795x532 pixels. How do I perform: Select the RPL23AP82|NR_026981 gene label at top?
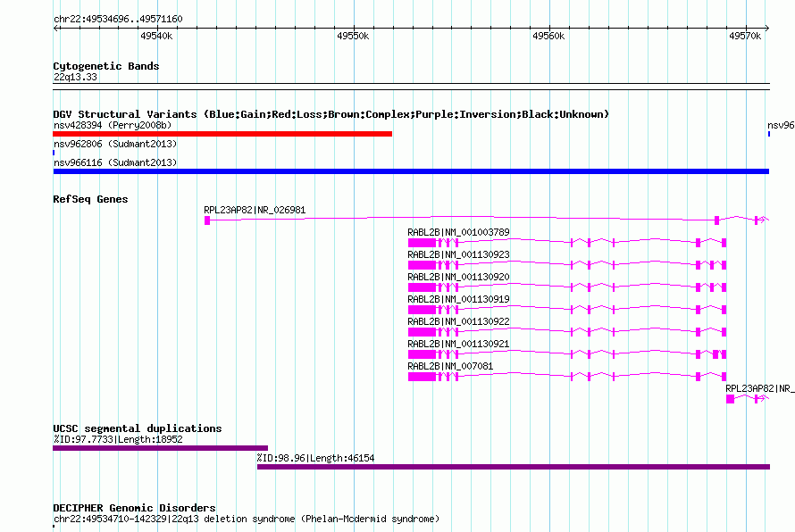[x=255, y=210]
